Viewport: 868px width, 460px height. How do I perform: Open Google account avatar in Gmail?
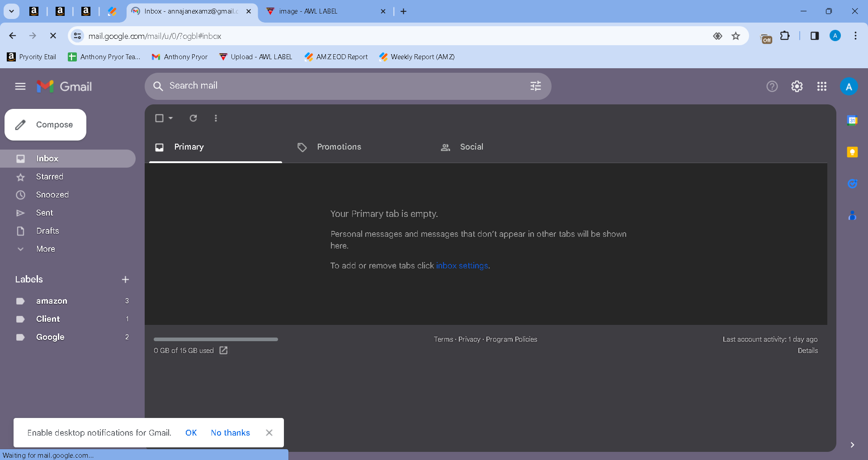(x=849, y=86)
